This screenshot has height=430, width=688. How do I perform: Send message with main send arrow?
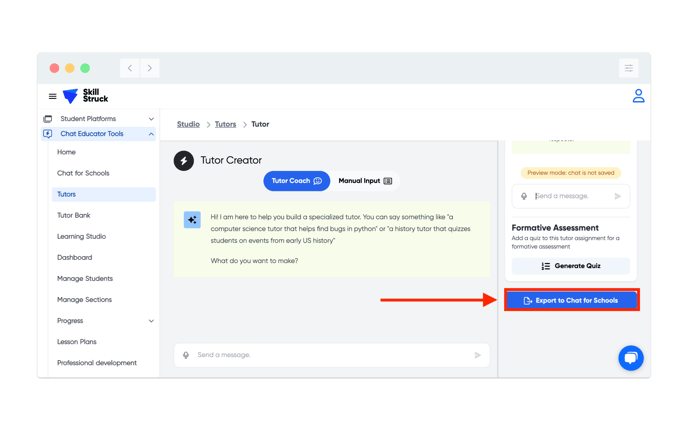(x=478, y=355)
